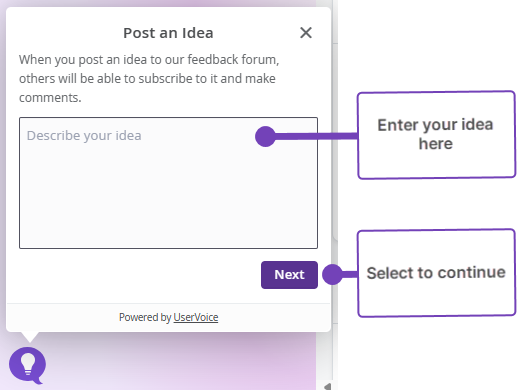Click the lightbulb feedback widget icon

pyautogui.click(x=28, y=365)
